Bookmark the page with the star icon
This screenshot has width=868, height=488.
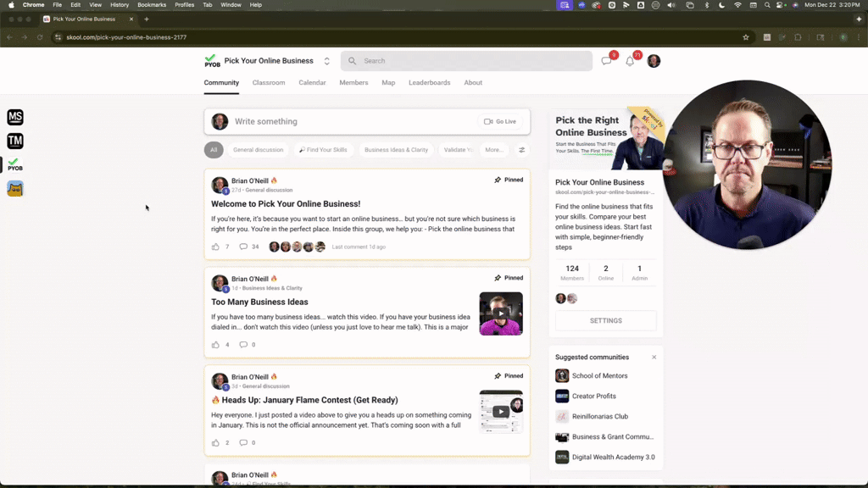[x=745, y=37]
